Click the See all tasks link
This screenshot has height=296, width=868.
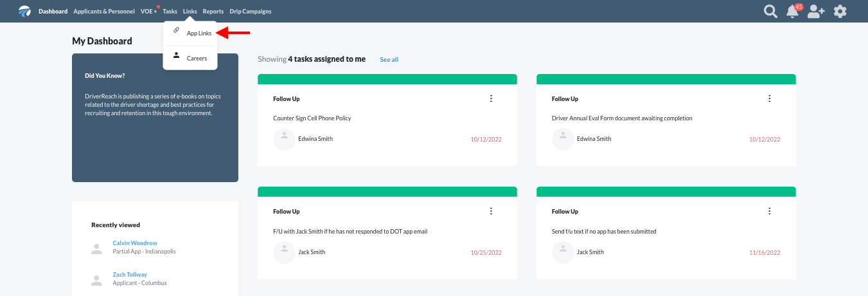pos(389,59)
